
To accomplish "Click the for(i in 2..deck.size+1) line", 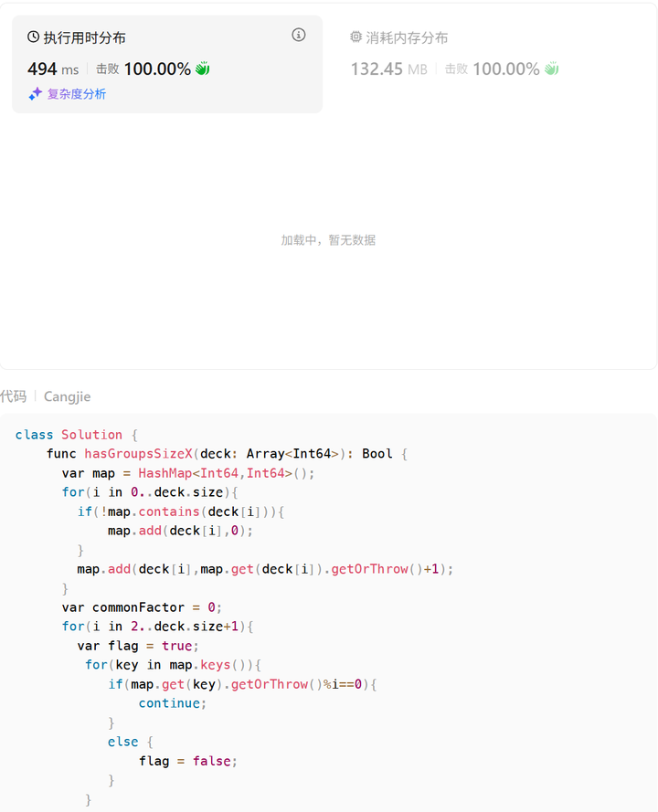I will [x=157, y=627].
